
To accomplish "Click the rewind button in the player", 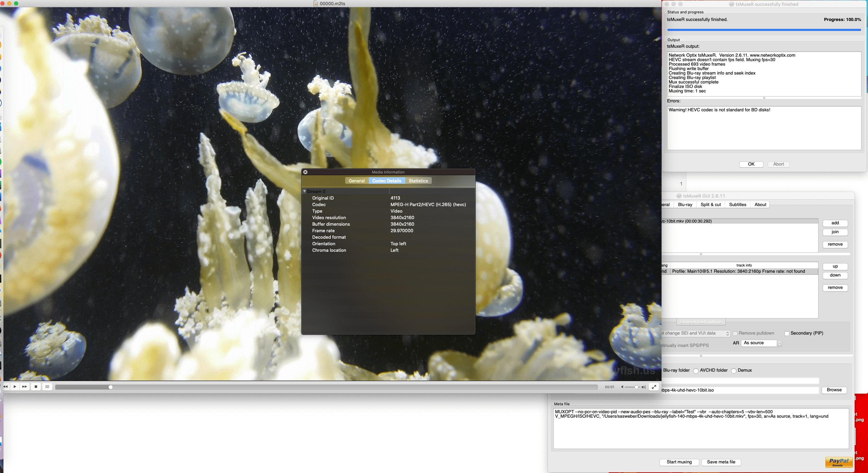I will point(6,387).
